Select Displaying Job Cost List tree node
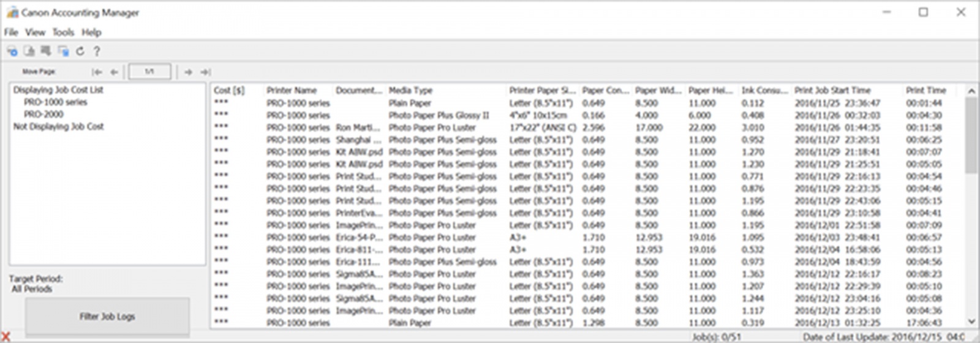Viewport: 980px width, 343px height. tap(58, 89)
